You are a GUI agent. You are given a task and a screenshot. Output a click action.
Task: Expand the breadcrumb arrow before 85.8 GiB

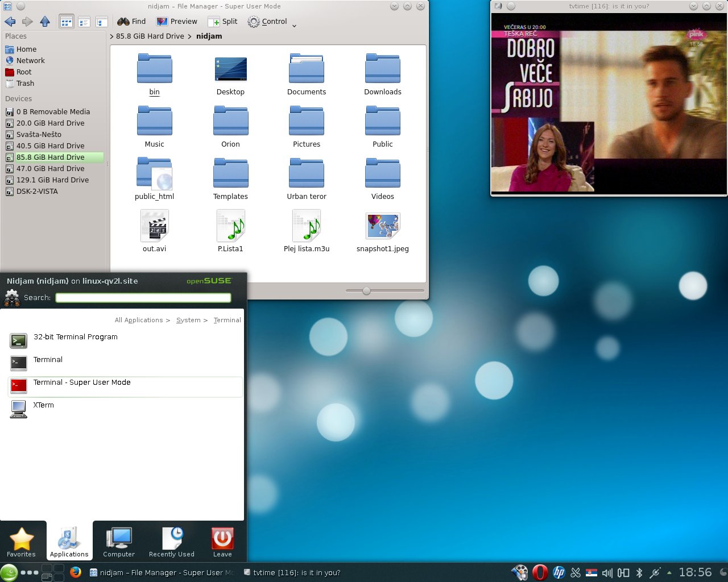111,36
